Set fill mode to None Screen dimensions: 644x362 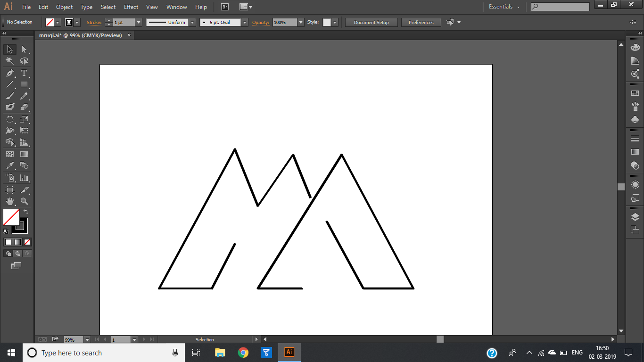27,242
